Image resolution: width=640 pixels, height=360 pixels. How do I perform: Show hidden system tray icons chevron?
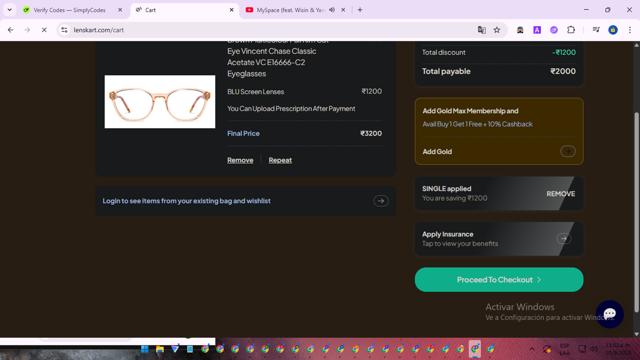531,349
